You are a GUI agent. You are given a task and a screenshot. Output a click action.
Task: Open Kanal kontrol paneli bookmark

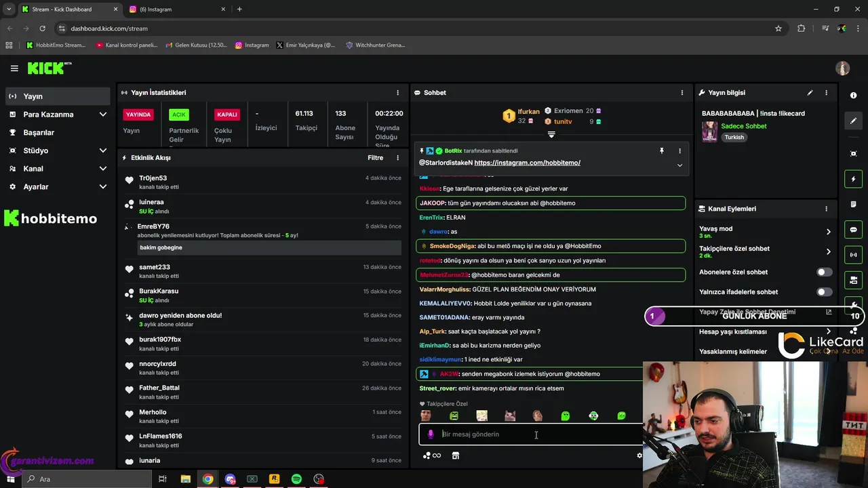(x=126, y=45)
